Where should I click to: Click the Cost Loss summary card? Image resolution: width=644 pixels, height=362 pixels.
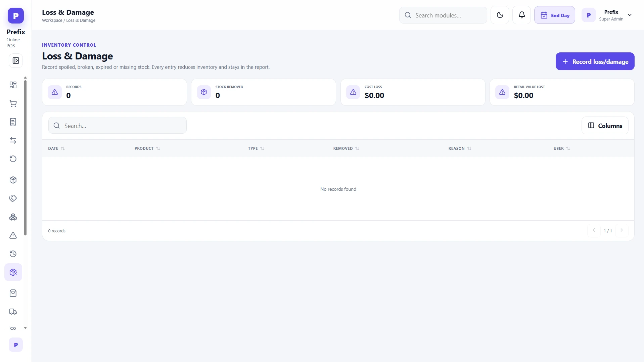[413, 92]
